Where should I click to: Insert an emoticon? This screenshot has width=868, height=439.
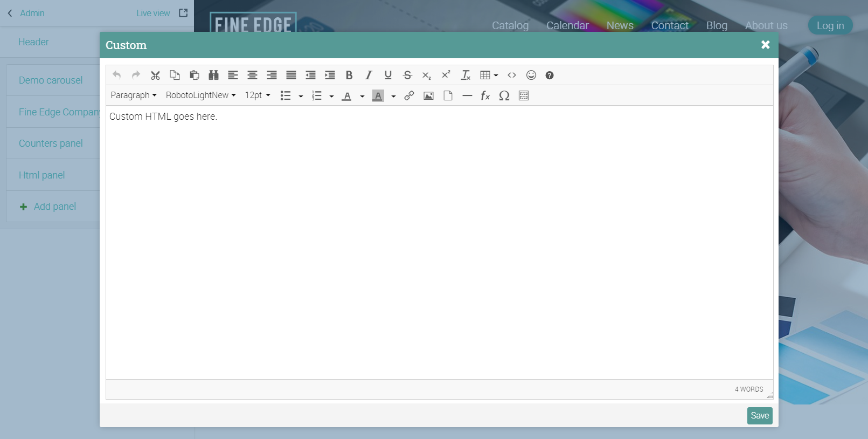531,75
